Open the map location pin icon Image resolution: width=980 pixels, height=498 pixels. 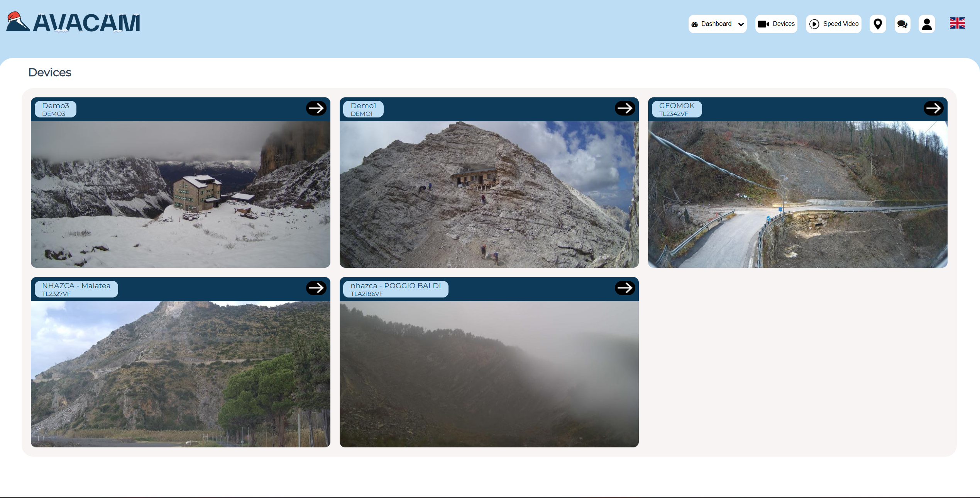point(877,24)
